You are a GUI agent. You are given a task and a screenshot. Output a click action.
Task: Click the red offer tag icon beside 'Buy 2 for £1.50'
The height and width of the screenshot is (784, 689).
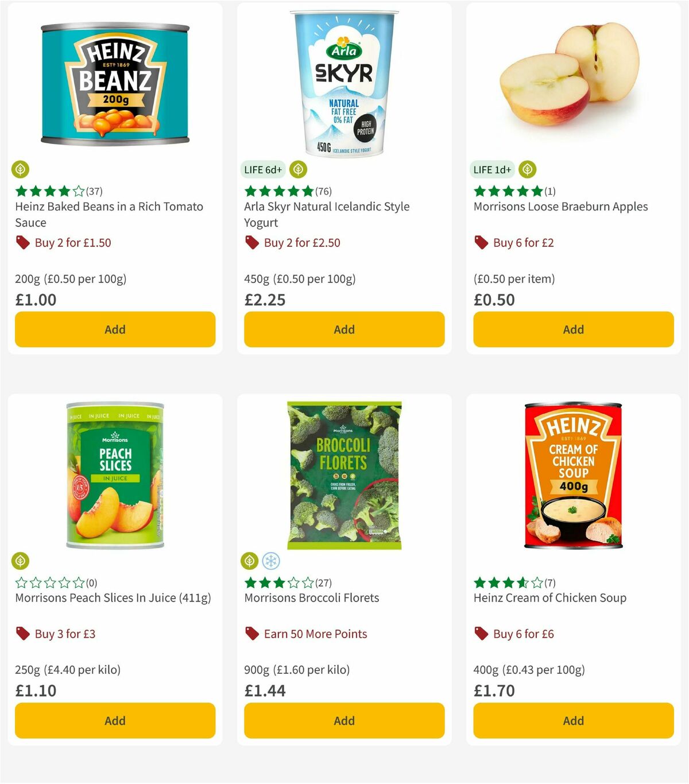pos(22,243)
